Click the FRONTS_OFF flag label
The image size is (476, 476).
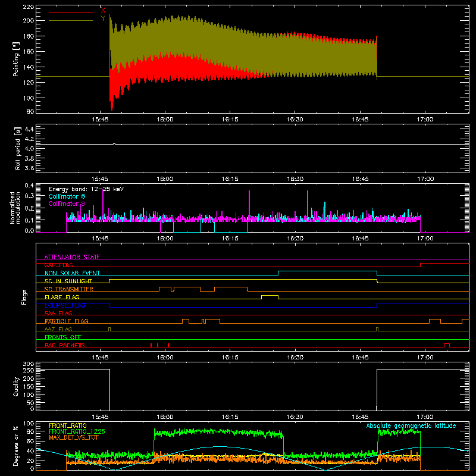pos(63,337)
